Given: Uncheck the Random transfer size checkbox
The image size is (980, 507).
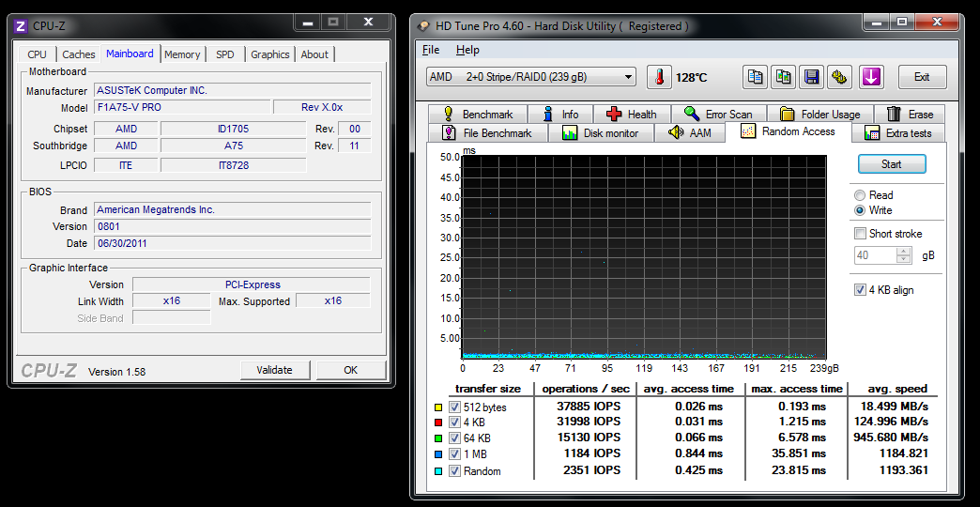Looking at the screenshot, I should tap(454, 470).
